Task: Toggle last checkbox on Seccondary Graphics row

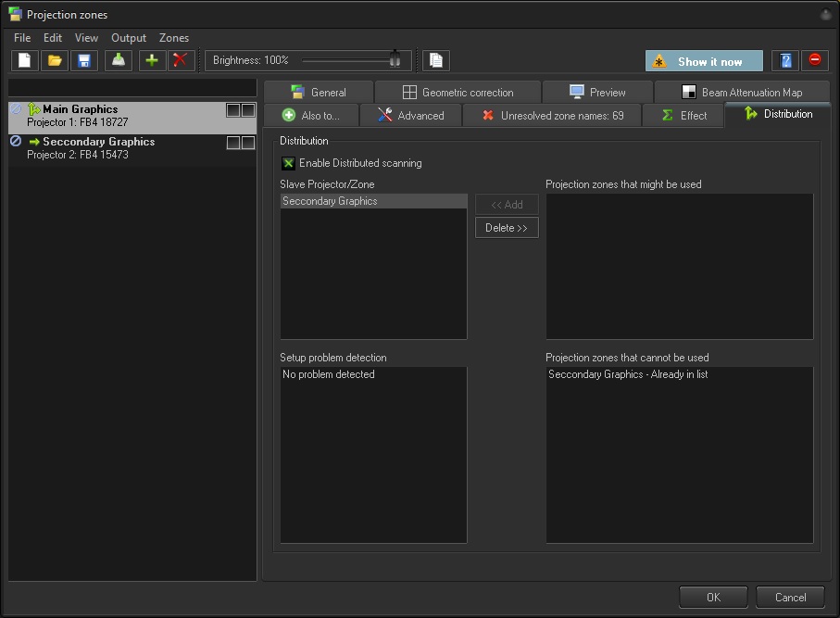Action: (248, 143)
